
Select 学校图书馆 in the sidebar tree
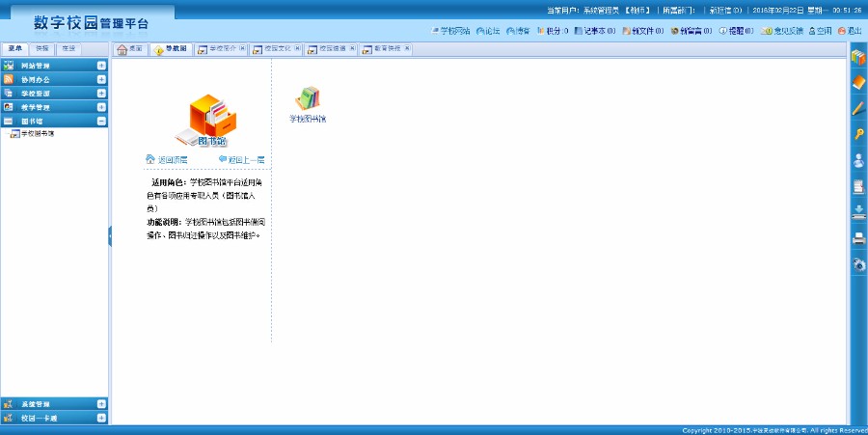(37, 134)
